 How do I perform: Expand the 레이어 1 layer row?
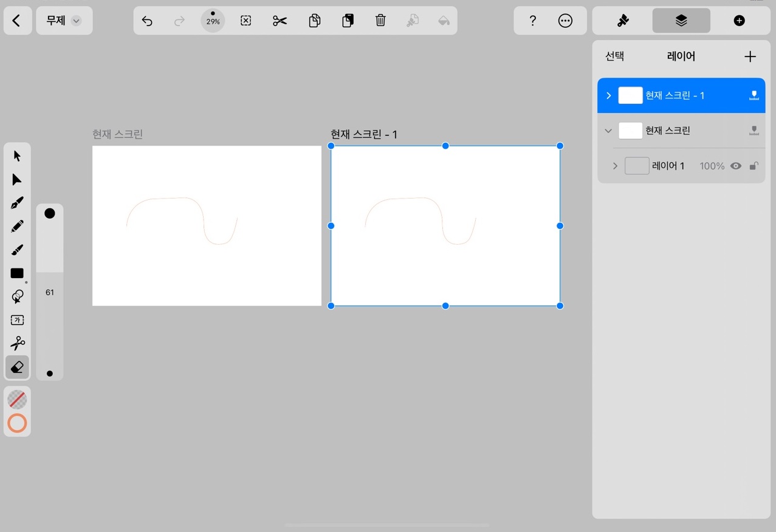pyautogui.click(x=615, y=166)
